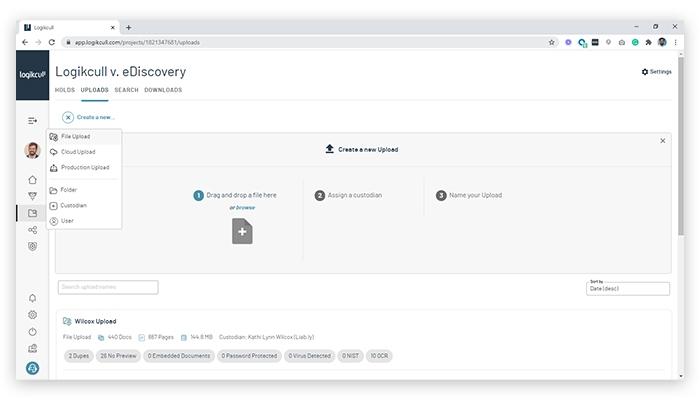
Task: Open the sidebar gear settings icon
Action: pyautogui.click(x=32, y=315)
